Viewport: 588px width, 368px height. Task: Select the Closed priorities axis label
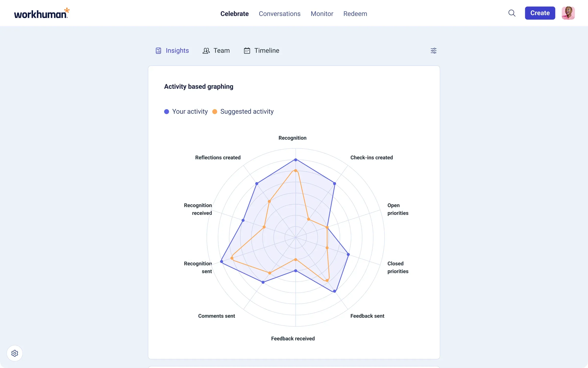coord(398,267)
